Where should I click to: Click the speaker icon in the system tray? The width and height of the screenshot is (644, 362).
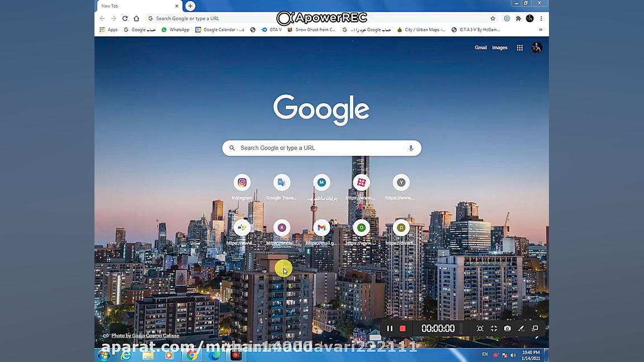pyautogui.click(x=513, y=355)
